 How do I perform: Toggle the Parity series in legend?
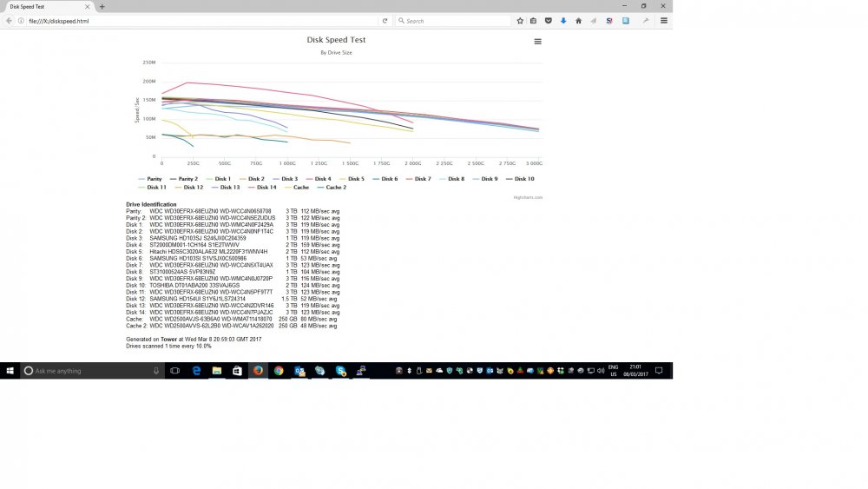[150, 179]
